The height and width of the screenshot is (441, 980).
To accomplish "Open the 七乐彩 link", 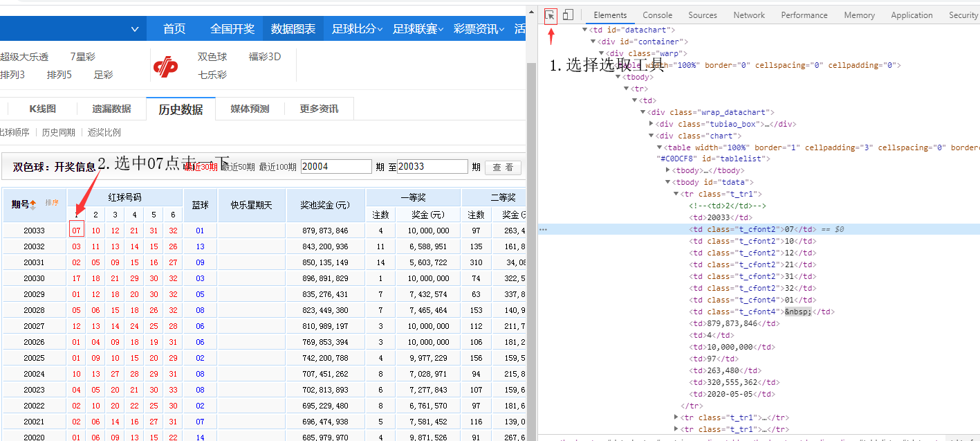I will coord(212,75).
